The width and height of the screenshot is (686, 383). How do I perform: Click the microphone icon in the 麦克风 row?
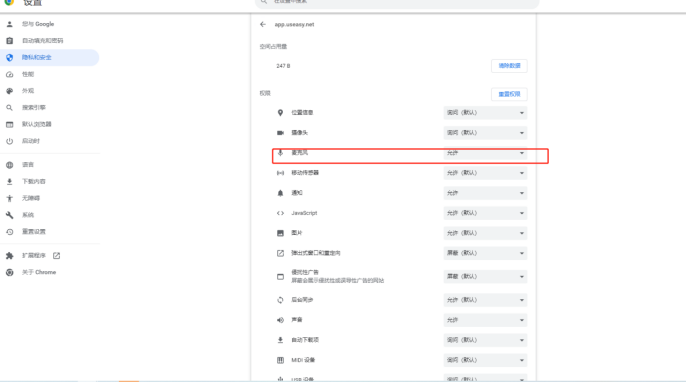[280, 153]
